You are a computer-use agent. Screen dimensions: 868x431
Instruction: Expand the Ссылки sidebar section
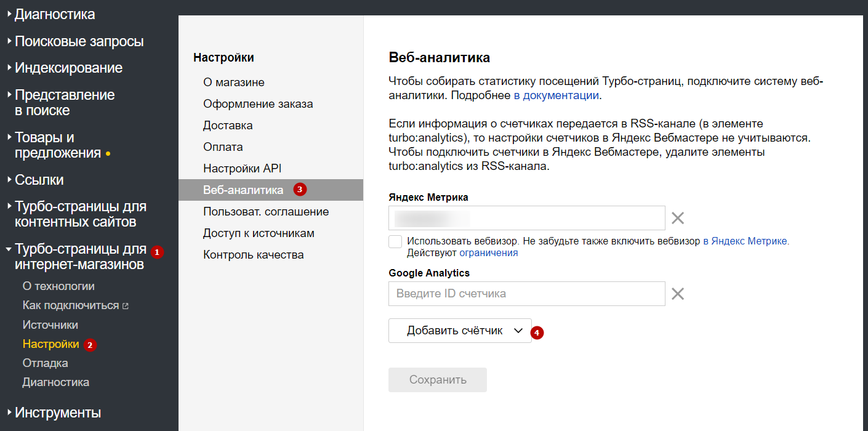tap(39, 180)
